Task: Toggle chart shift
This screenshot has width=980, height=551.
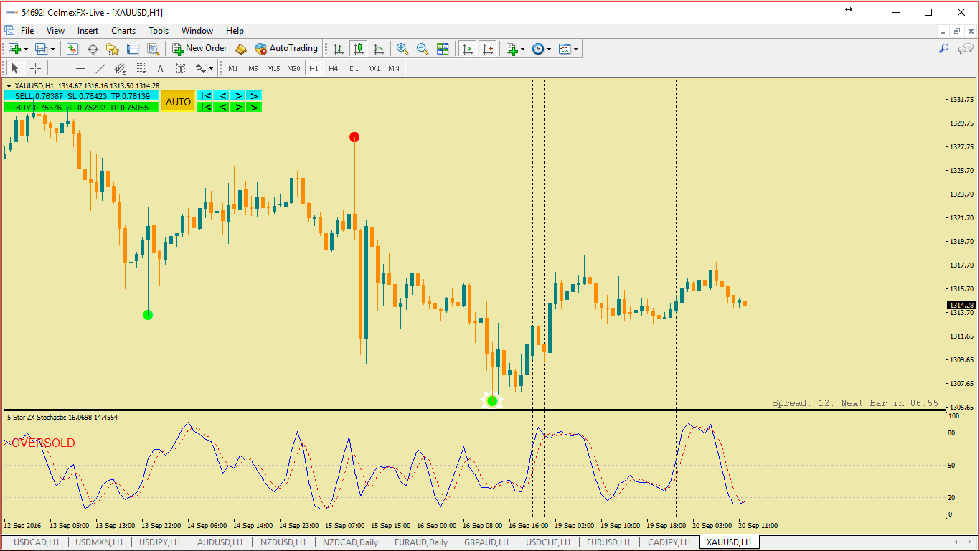Action: tap(488, 49)
